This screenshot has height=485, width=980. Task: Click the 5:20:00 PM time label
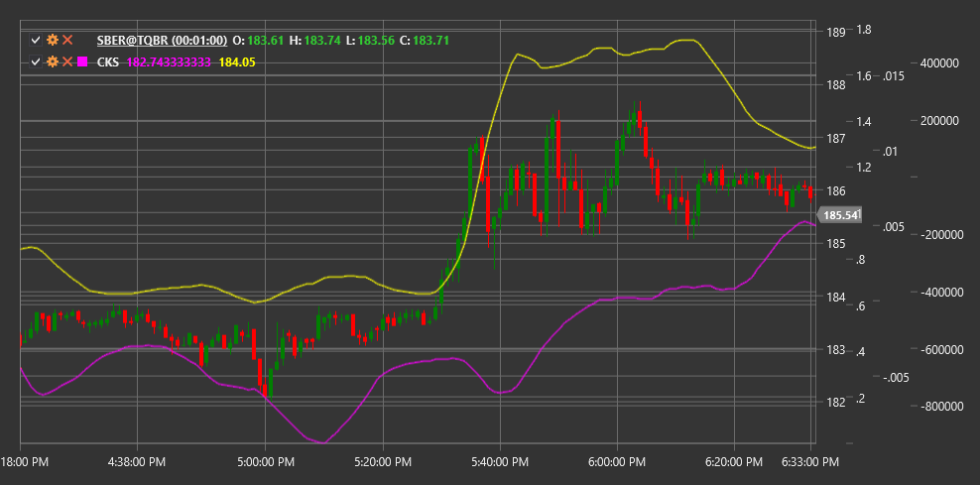pyautogui.click(x=383, y=462)
